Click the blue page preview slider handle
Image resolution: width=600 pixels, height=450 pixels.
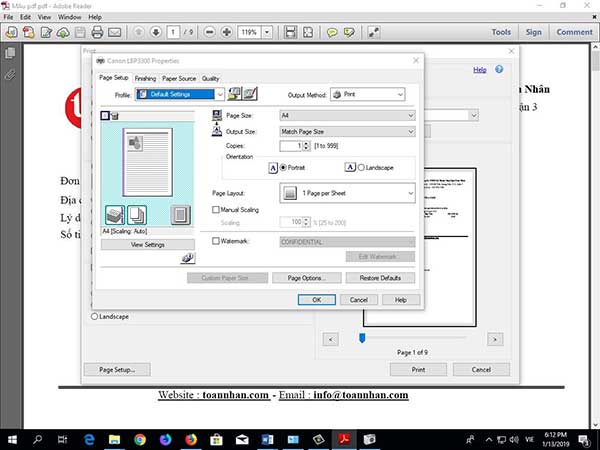pos(362,338)
